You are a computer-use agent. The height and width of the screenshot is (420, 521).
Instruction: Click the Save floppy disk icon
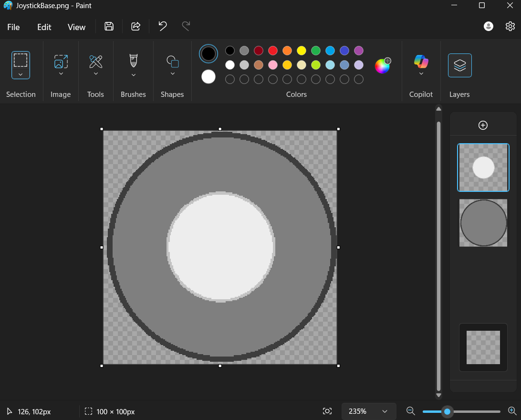tap(109, 27)
